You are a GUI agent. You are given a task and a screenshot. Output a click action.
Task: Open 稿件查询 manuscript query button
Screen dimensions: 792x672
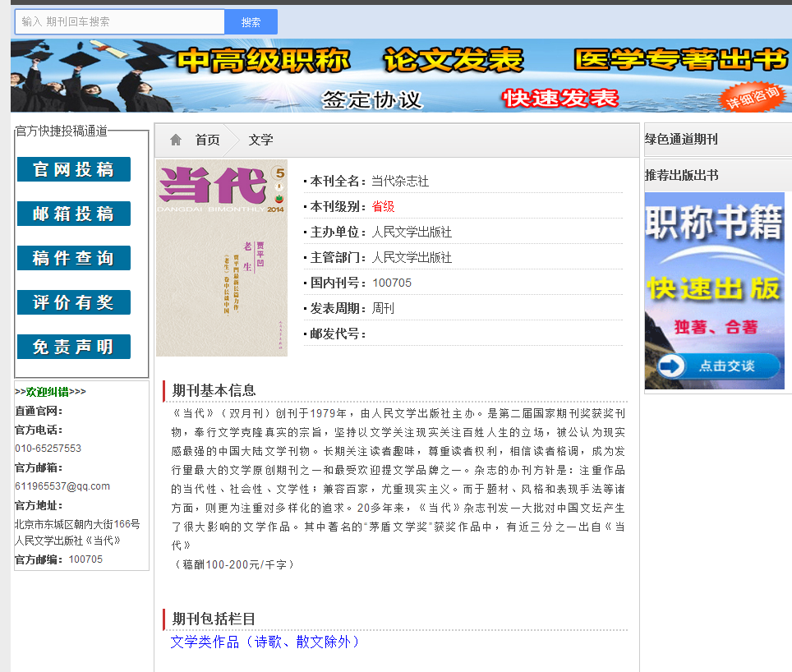point(74,258)
